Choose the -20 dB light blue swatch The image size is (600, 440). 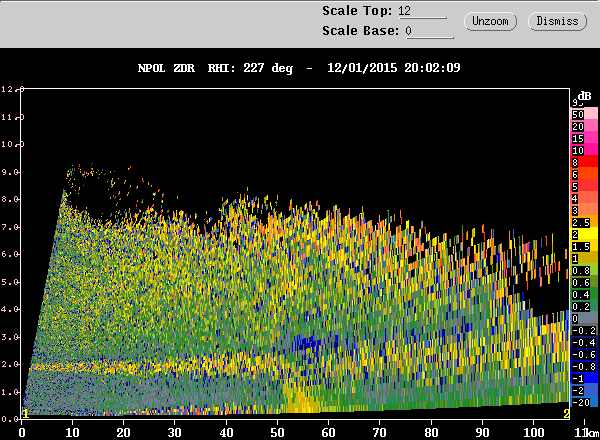(584, 403)
